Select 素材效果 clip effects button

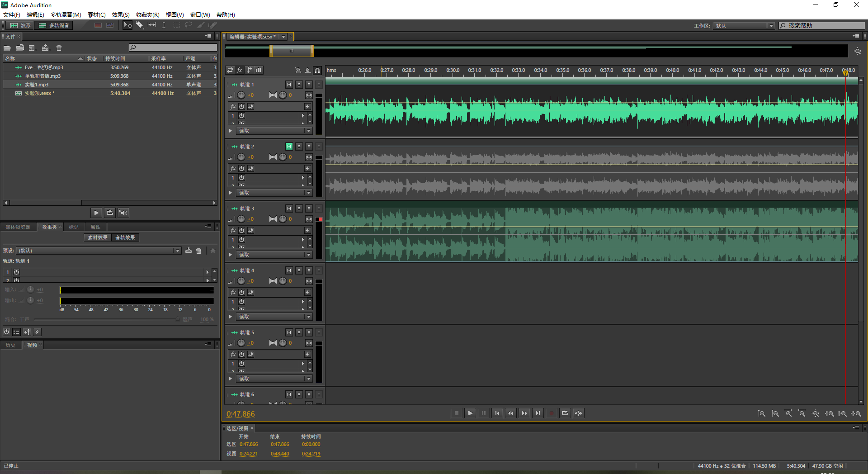pyautogui.click(x=98, y=237)
